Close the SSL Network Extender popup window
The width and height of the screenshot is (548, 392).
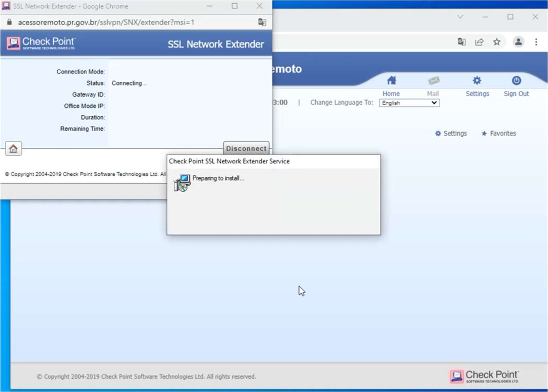pyautogui.click(x=259, y=6)
